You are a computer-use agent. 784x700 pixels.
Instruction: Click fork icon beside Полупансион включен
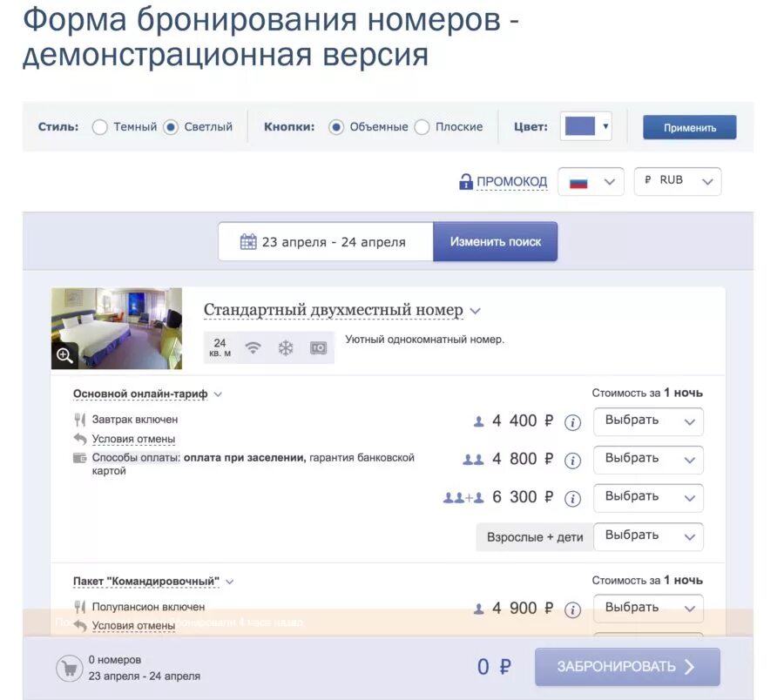tap(79, 607)
